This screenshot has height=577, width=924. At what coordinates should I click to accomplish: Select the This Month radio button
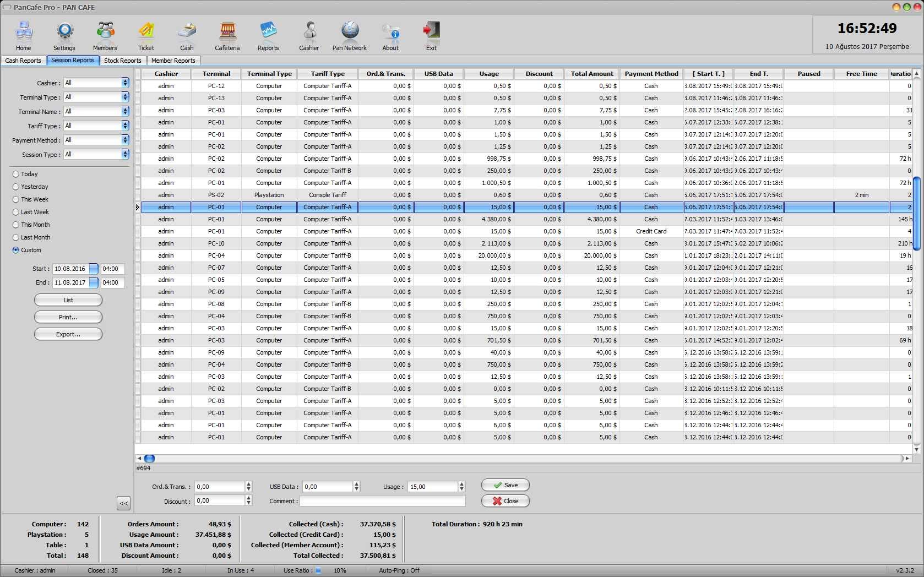(16, 225)
